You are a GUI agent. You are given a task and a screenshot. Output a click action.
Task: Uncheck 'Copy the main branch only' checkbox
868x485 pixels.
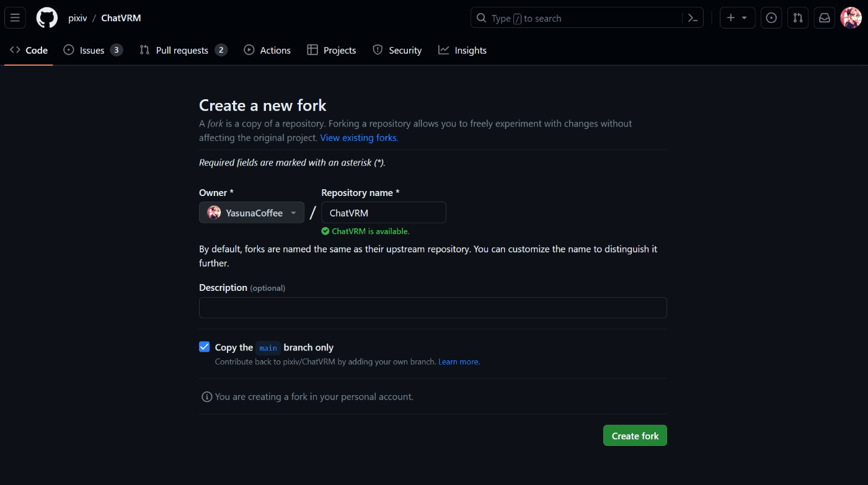coord(205,347)
